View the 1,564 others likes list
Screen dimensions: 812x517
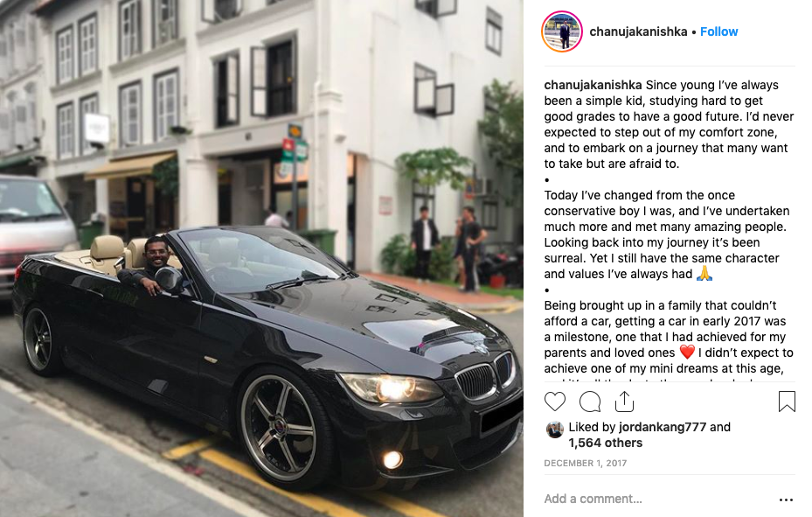point(606,443)
